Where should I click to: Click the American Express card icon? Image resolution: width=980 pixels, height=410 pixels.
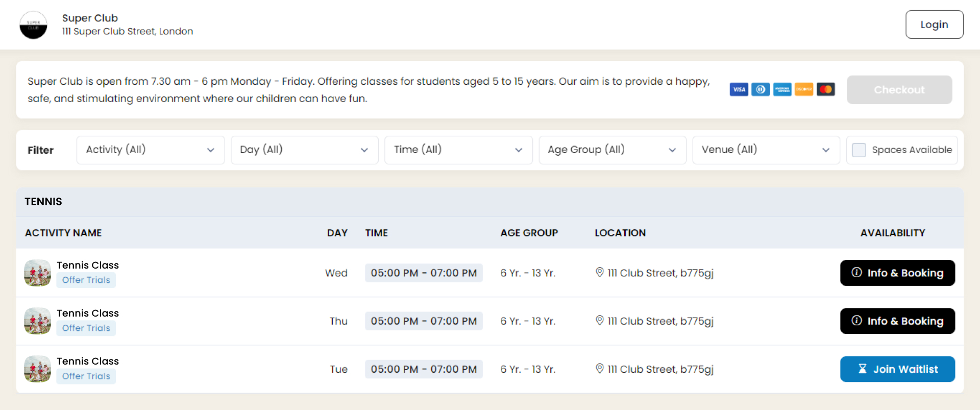(x=782, y=89)
